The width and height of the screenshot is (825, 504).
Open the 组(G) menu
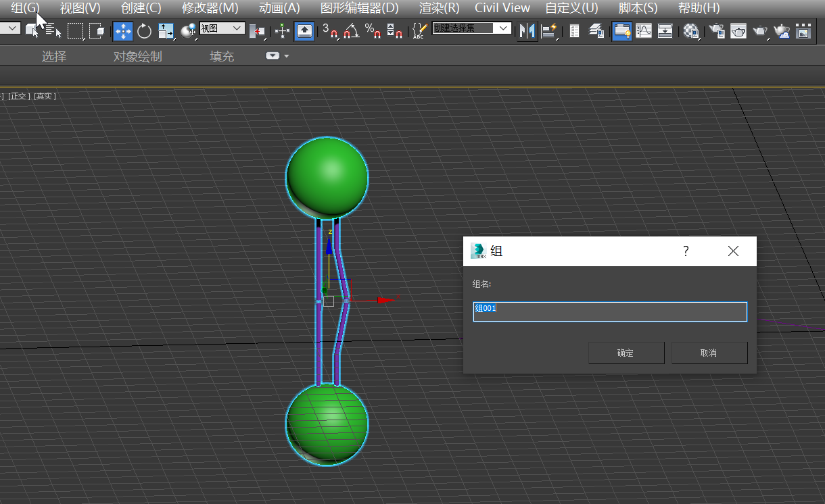[25, 8]
